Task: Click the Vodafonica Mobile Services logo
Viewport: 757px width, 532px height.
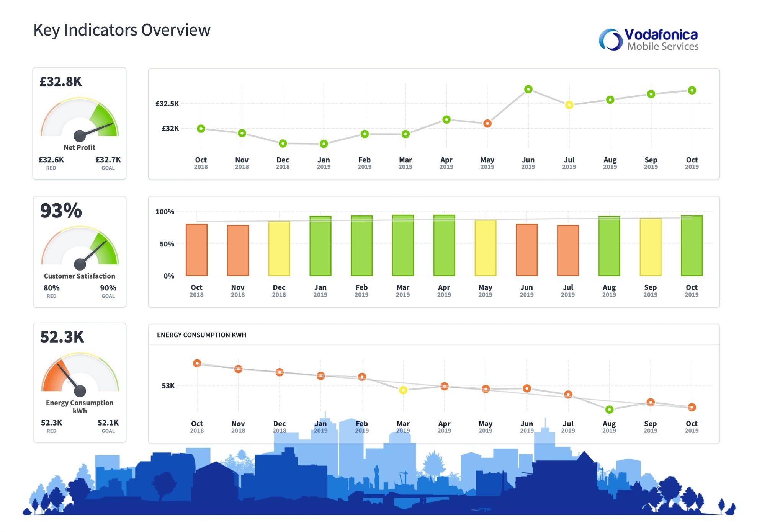Action: (649, 39)
